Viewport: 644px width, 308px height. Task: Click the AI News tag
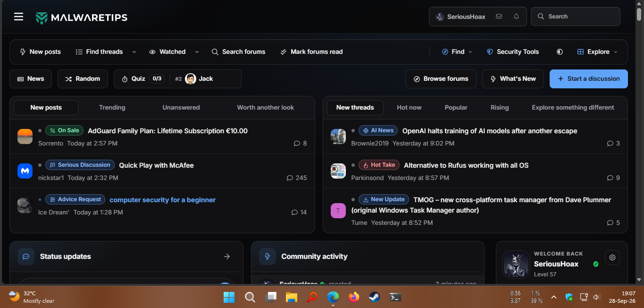(378, 130)
